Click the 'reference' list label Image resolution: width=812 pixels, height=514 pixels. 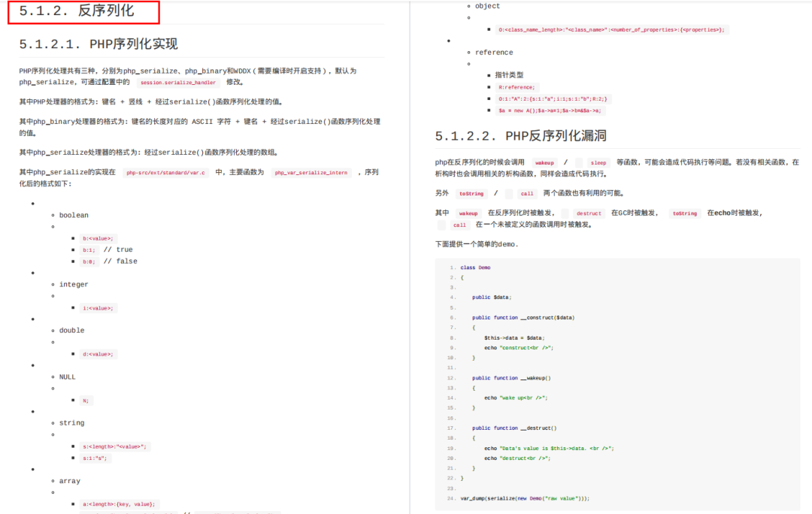coord(494,53)
